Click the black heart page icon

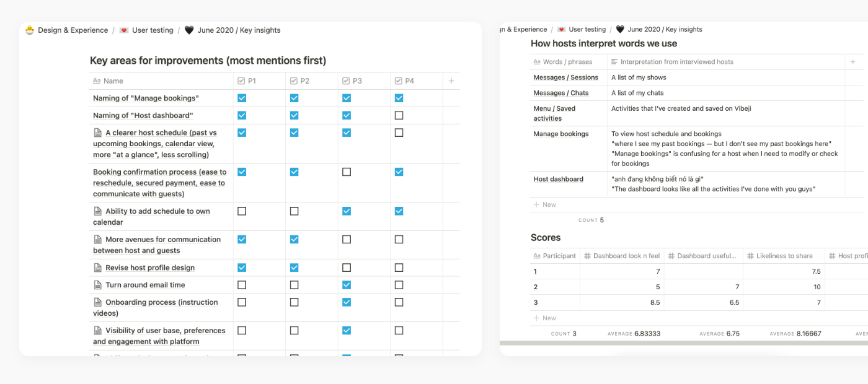coord(189,30)
